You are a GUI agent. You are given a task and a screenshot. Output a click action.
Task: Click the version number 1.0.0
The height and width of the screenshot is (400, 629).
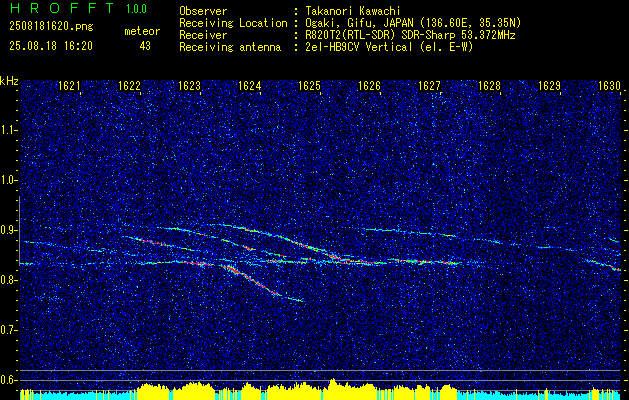pyautogui.click(x=136, y=9)
